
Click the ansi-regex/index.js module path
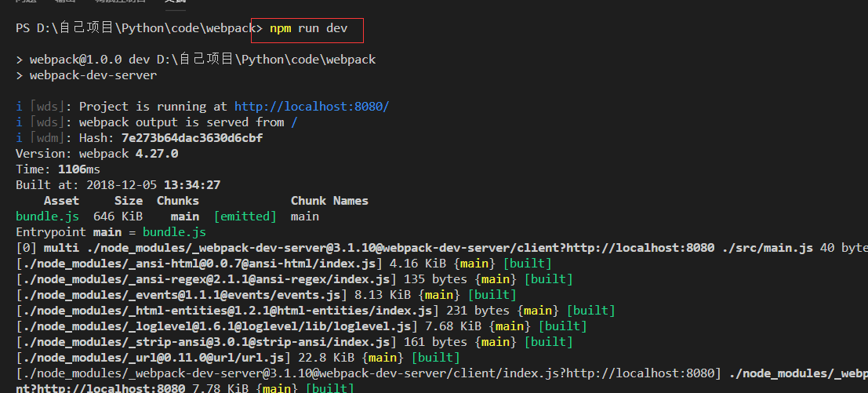pos(206,279)
